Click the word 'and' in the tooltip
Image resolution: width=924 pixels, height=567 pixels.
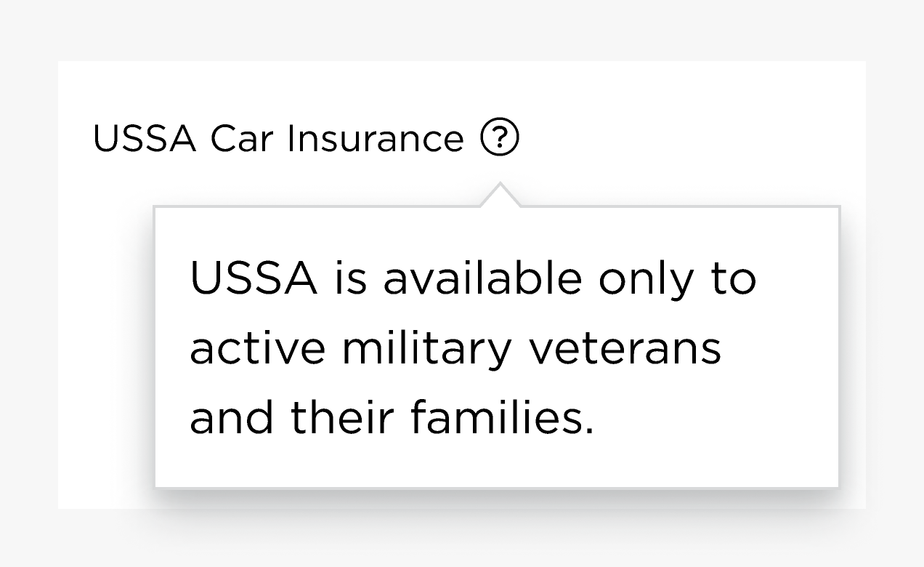[231, 418]
